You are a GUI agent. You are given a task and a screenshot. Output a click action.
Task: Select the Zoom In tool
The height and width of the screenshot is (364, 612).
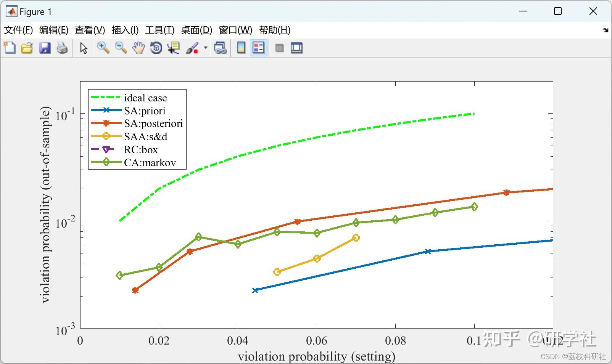coord(102,48)
